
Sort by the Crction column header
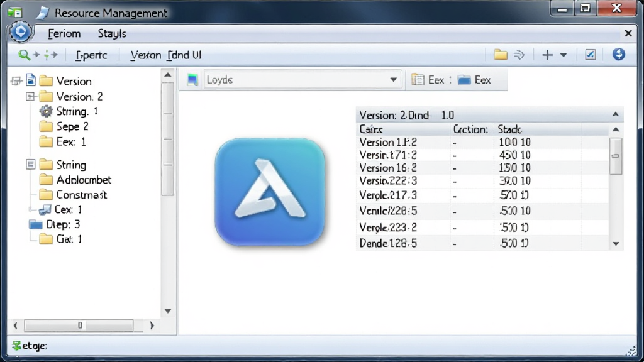coord(470,129)
